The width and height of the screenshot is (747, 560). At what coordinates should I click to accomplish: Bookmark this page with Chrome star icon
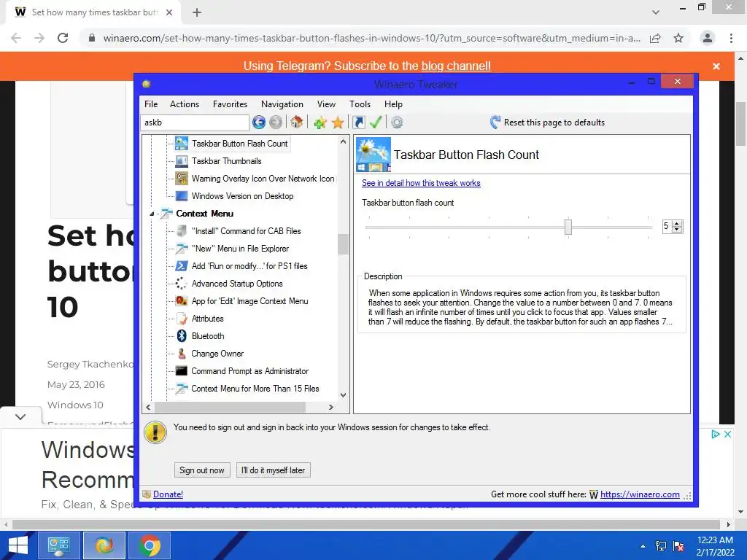(x=678, y=38)
